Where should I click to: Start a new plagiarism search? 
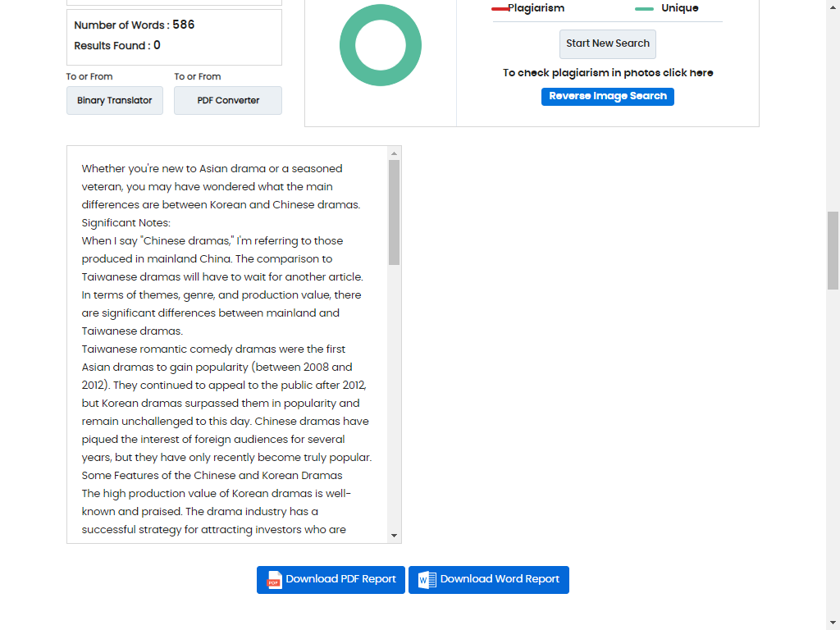click(x=608, y=44)
